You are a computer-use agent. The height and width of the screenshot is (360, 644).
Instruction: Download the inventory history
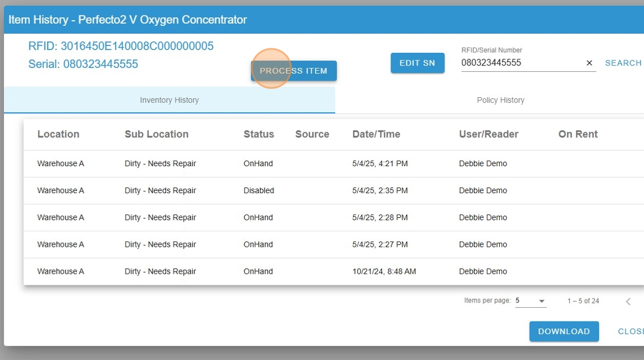pos(563,331)
